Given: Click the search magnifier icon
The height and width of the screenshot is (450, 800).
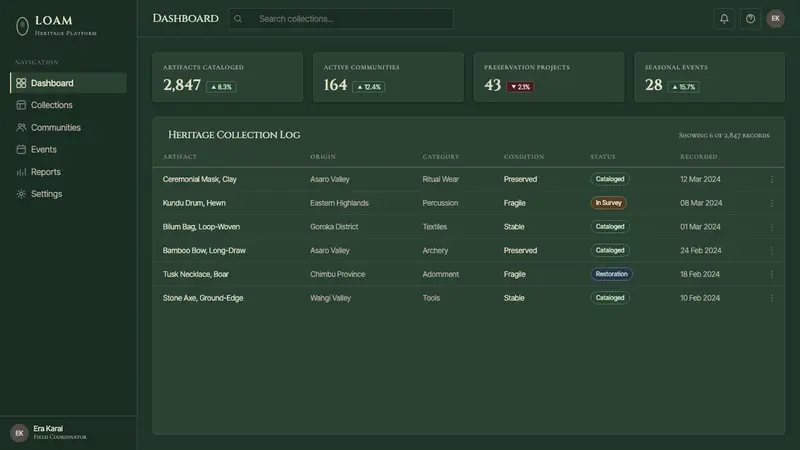Looking at the screenshot, I should click(x=238, y=19).
